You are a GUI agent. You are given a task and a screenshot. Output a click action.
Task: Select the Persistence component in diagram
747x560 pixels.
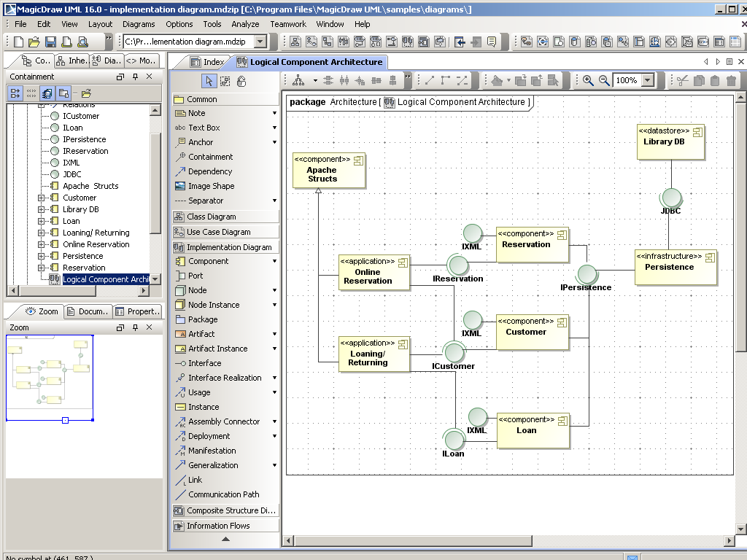click(676, 267)
